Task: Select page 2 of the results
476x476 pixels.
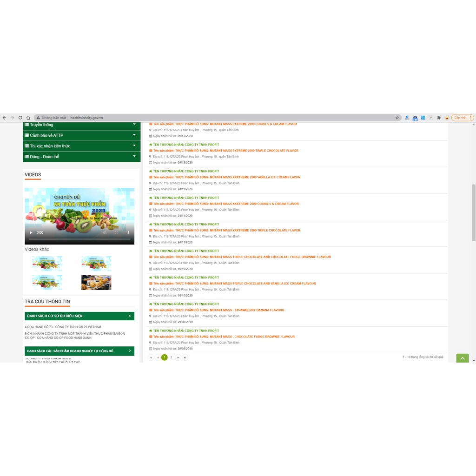Action: (171, 357)
